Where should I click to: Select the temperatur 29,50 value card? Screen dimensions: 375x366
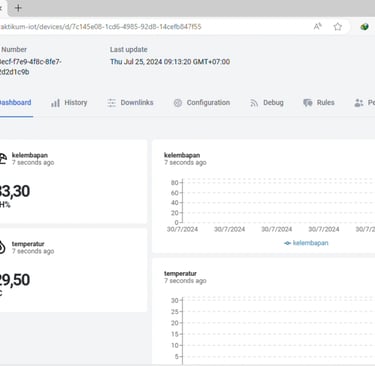(73, 270)
